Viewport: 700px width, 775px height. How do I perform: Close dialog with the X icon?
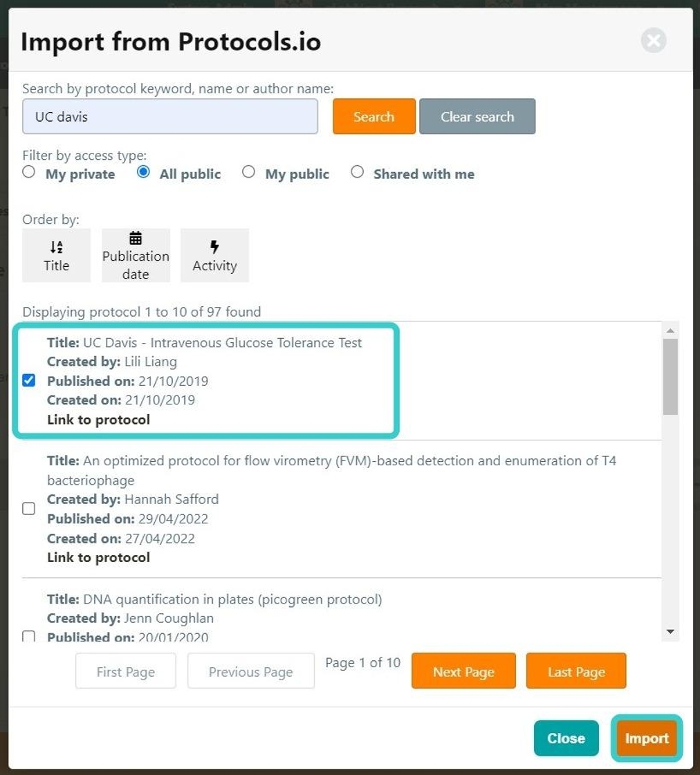pyautogui.click(x=653, y=41)
